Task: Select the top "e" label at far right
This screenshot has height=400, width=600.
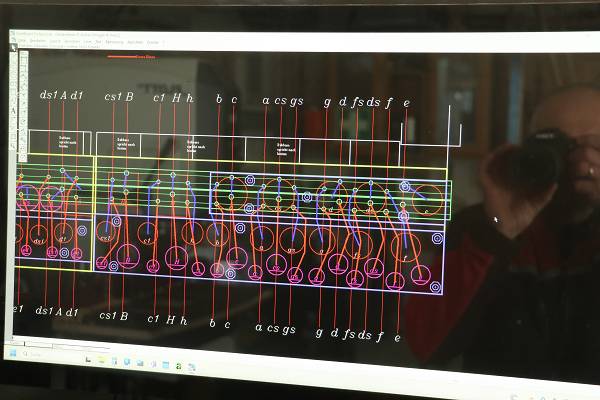Action: tap(406, 103)
